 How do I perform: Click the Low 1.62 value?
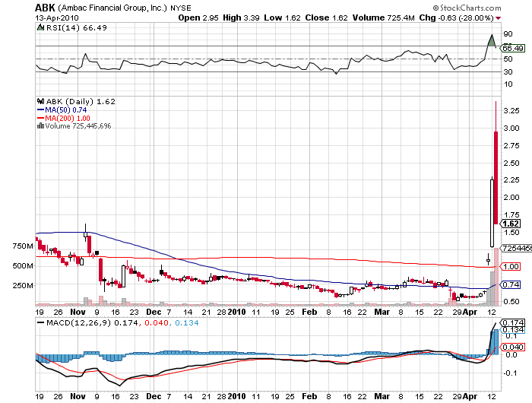pyautogui.click(x=282, y=17)
